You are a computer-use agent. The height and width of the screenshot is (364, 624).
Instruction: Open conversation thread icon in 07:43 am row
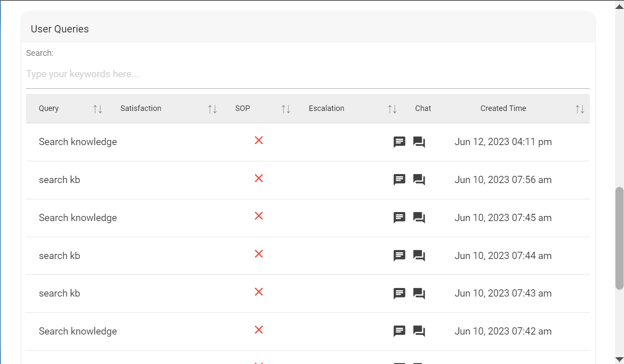[x=419, y=294]
